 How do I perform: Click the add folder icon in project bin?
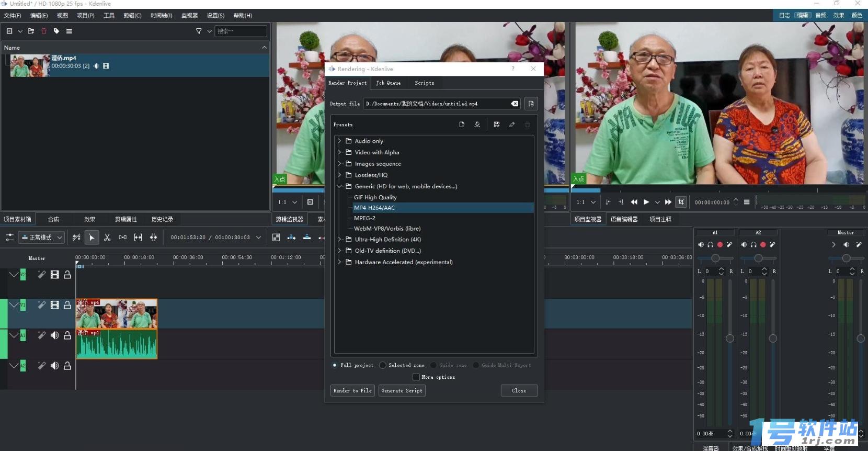[x=31, y=31]
